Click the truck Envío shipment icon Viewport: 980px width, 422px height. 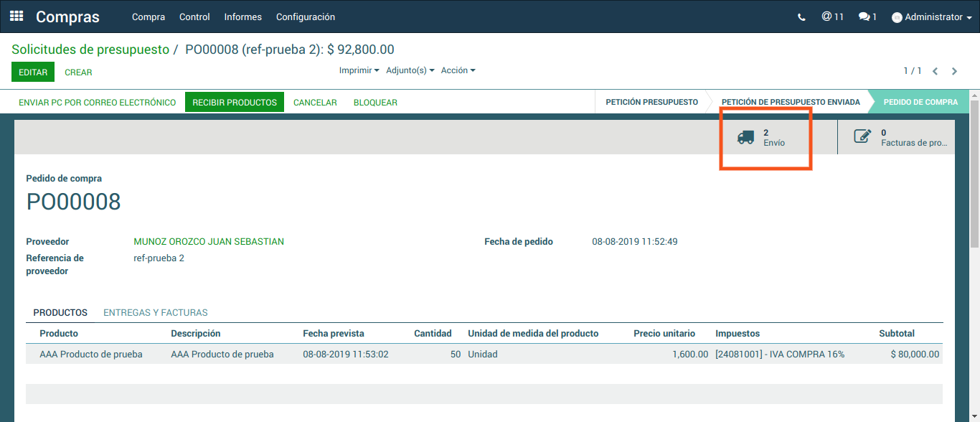tap(746, 137)
